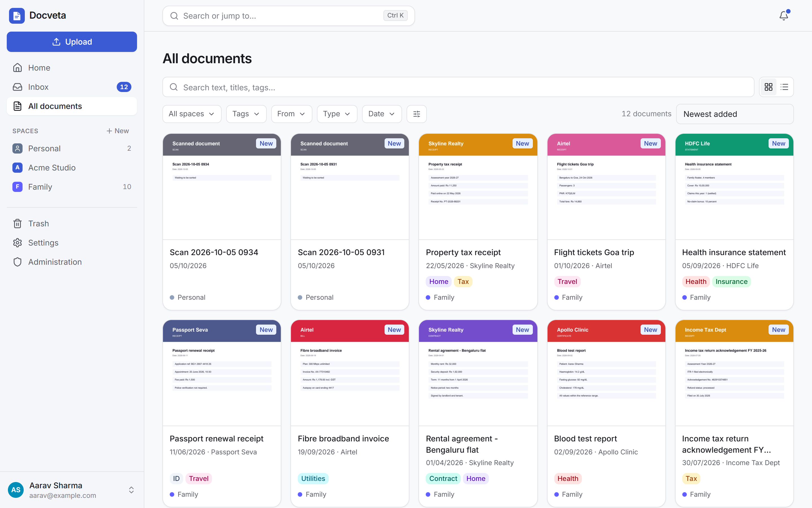The image size is (812, 508).
Task: Open Property tax receipt thumbnail
Action: tap(478, 187)
